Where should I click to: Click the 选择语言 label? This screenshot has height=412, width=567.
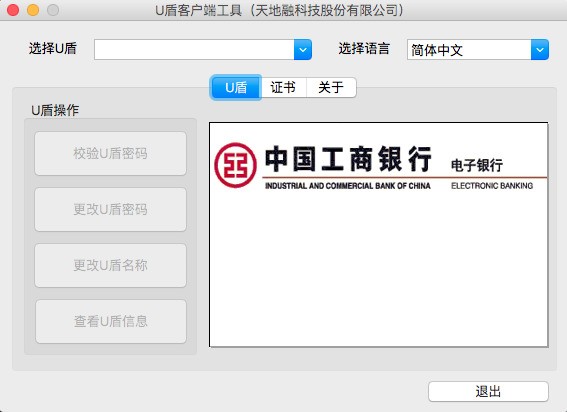pyautogui.click(x=364, y=48)
